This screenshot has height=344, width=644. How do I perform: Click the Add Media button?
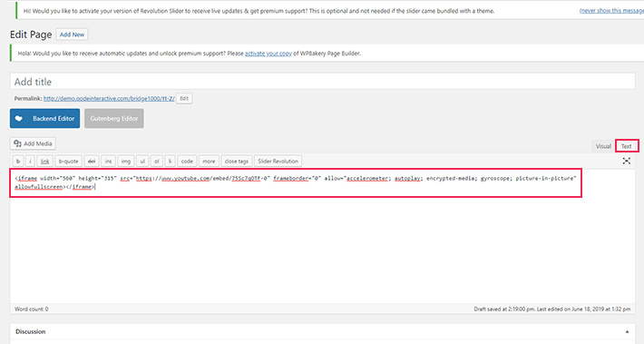33,143
